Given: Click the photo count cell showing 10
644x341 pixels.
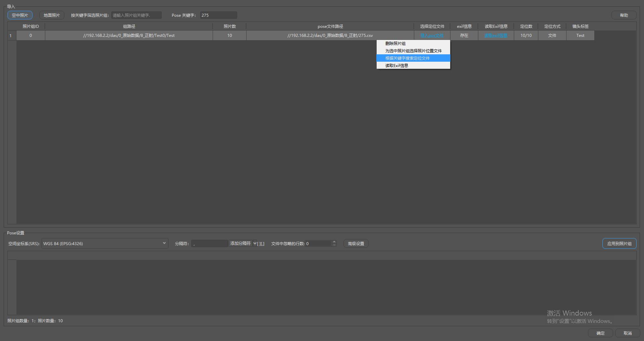Looking at the screenshot, I should pos(230,36).
